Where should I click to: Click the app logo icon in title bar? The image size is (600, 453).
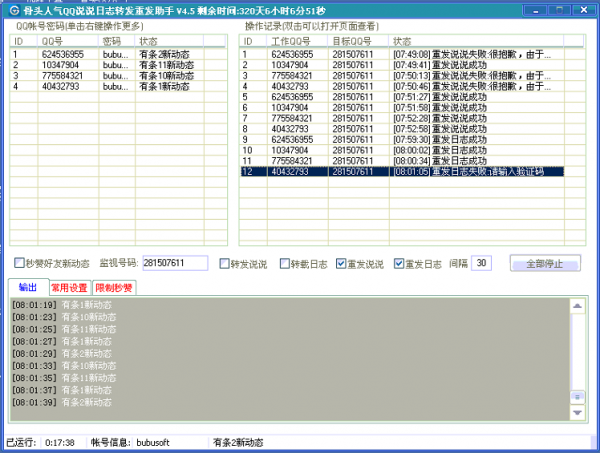tap(14, 10)
